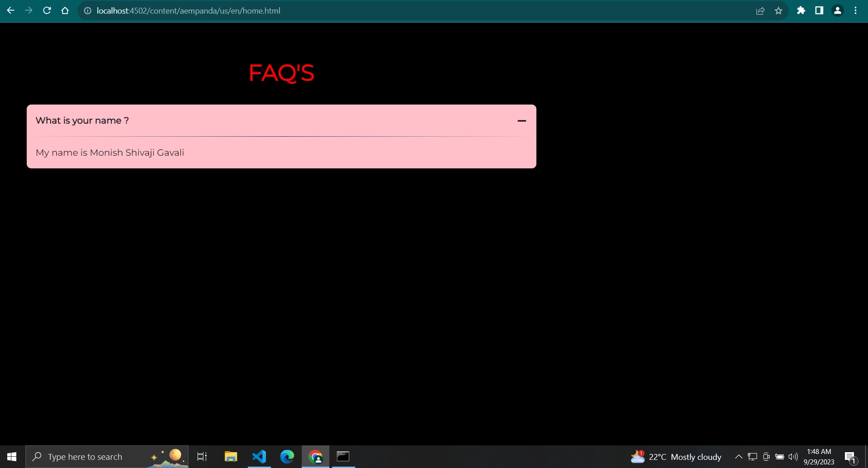Screen dimensions: 868x468
Task: Reload the current page
Action: tap(47, 10)
